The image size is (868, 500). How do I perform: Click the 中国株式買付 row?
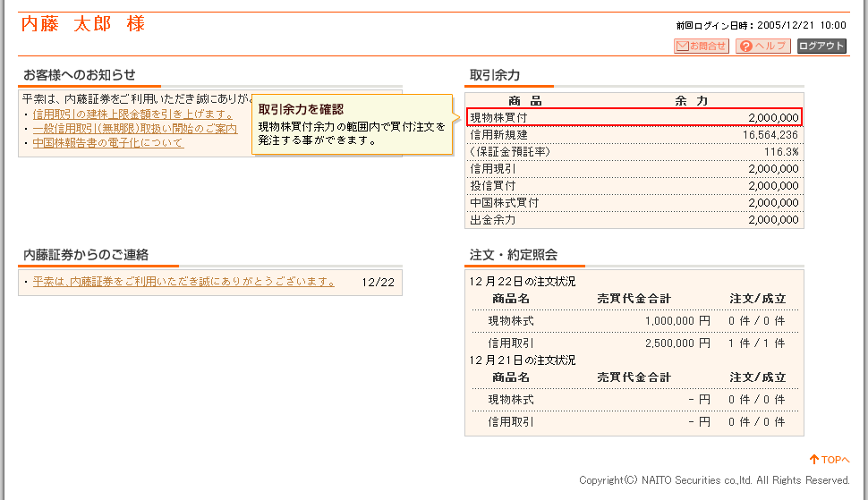[x=634, y=202]
